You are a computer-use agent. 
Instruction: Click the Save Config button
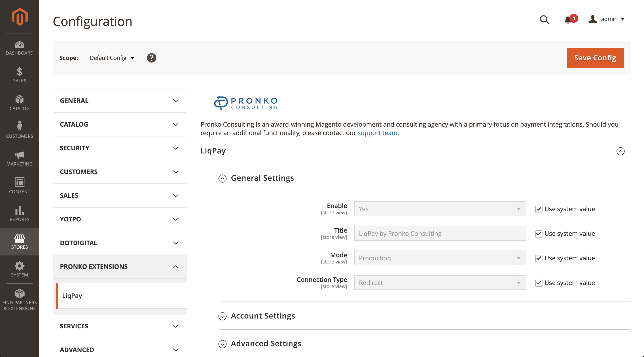click(595, 58)
